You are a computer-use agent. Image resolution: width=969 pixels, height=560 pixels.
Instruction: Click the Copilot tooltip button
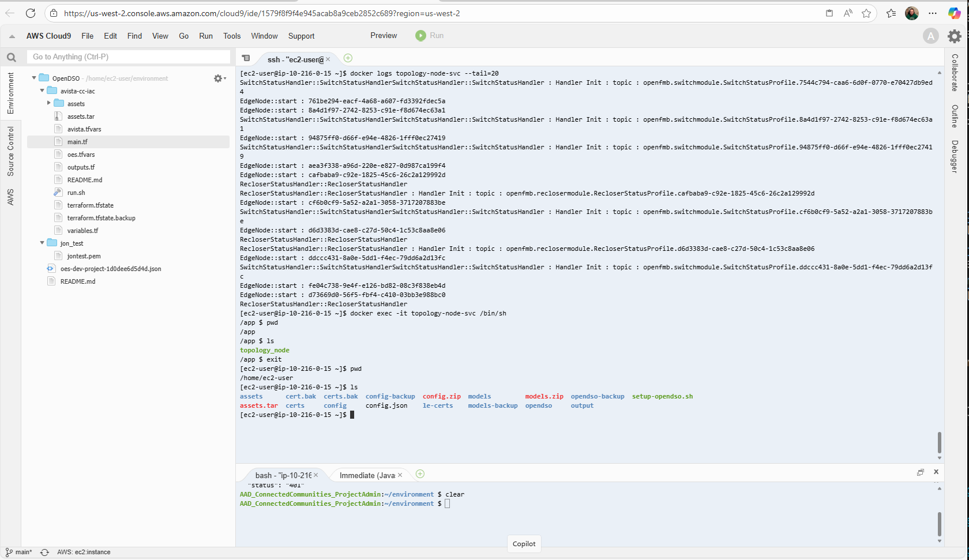click(524, 544)
